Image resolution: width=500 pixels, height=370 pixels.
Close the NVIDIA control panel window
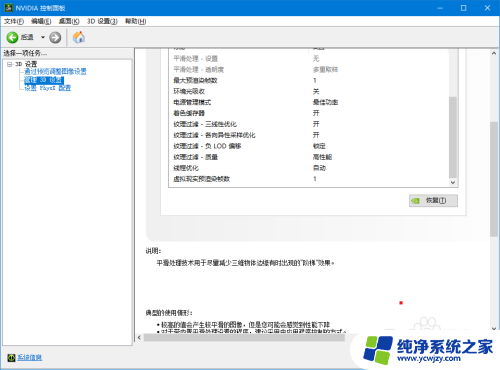487,8
